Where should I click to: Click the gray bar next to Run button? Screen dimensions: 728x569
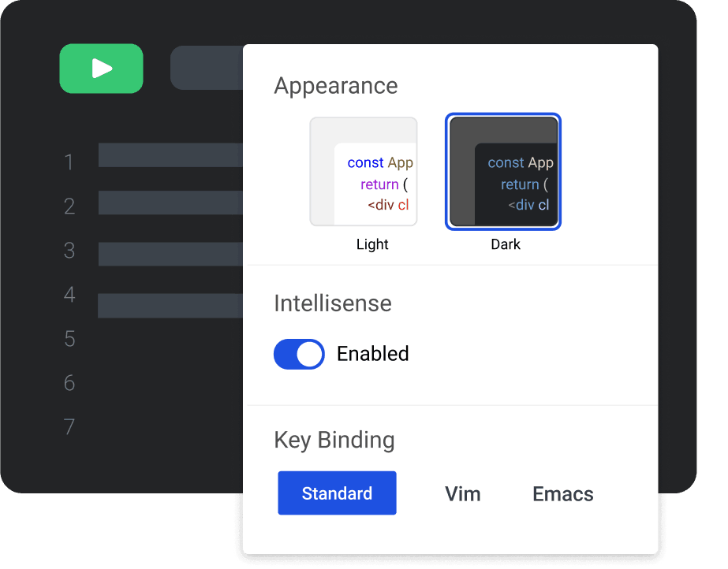[207, 68]
